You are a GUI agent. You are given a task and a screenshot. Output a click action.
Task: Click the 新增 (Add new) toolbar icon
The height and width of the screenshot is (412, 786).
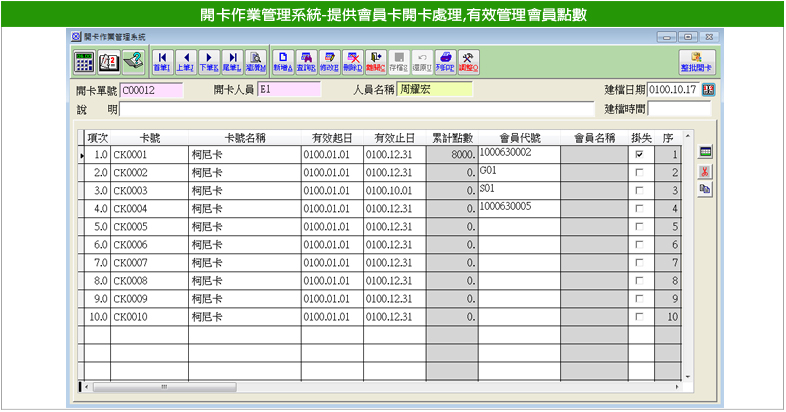(x=283, y=60)
